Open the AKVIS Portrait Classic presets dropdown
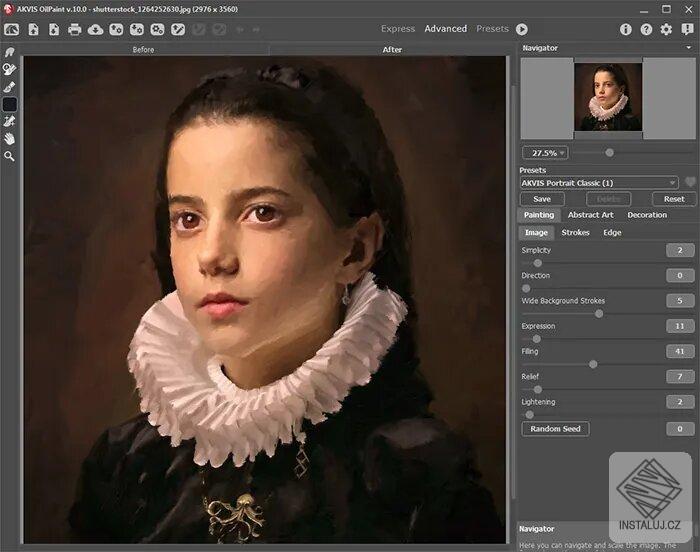700x552 pixels. (598, 183)
